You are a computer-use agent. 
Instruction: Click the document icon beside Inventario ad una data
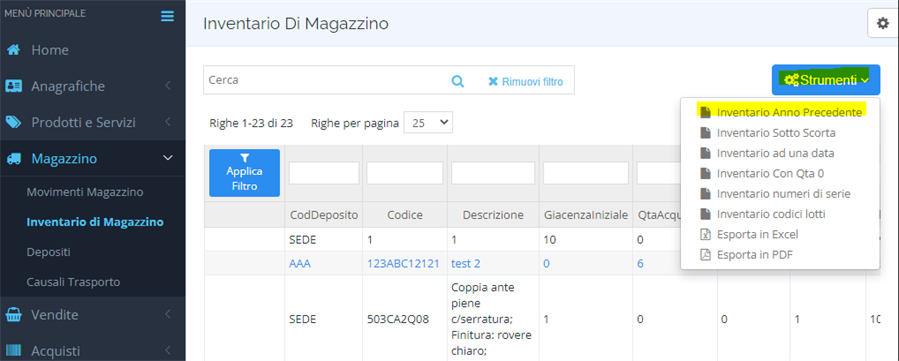pyautogui.click(x=705, y=153)
